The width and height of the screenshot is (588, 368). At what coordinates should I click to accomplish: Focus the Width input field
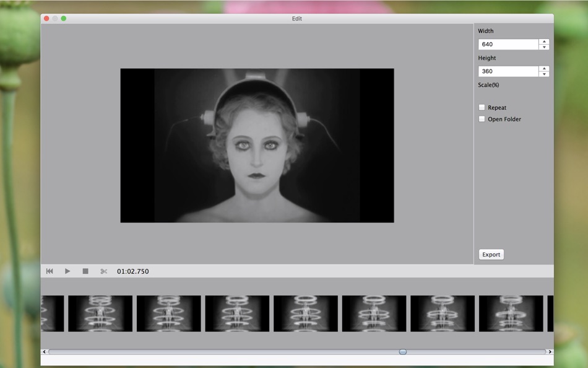[x=509, y=45]
